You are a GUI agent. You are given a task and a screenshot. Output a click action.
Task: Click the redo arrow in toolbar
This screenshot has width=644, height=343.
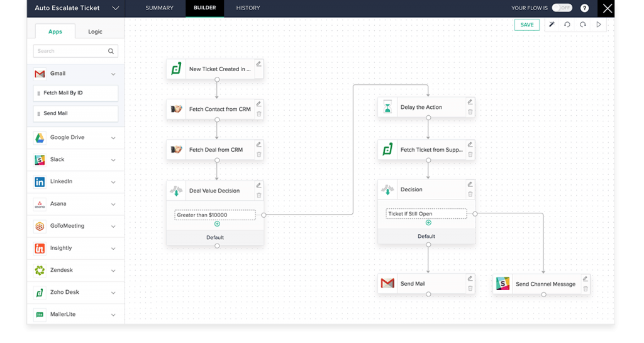point(583,25)
